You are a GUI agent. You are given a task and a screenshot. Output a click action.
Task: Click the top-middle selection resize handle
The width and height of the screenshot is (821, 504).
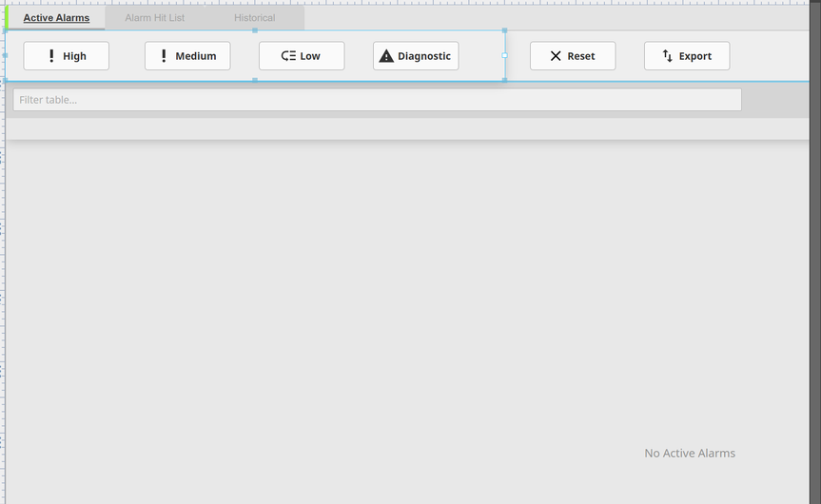coord(255,30)
